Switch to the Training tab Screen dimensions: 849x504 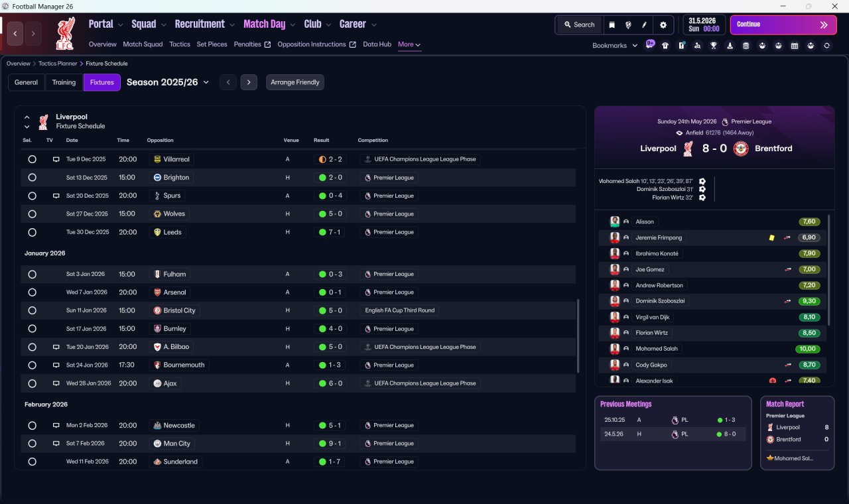click(64, 82)
